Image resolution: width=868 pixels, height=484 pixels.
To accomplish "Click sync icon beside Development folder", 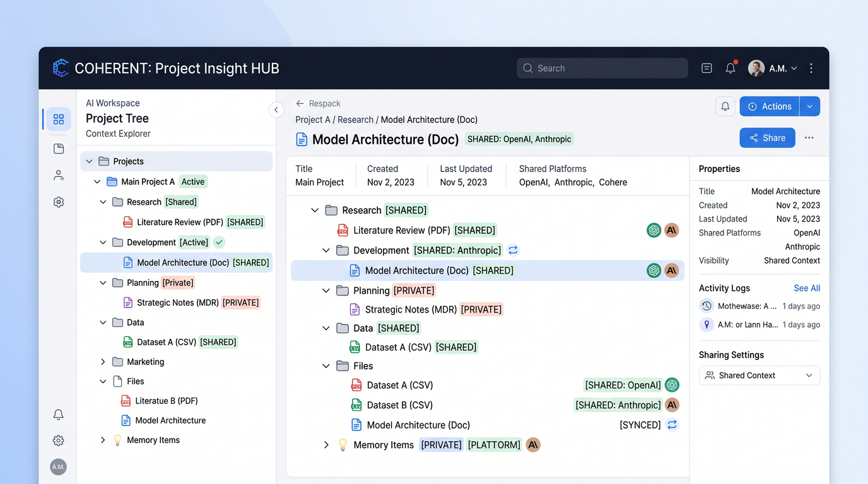I will (x=513, y=250).
